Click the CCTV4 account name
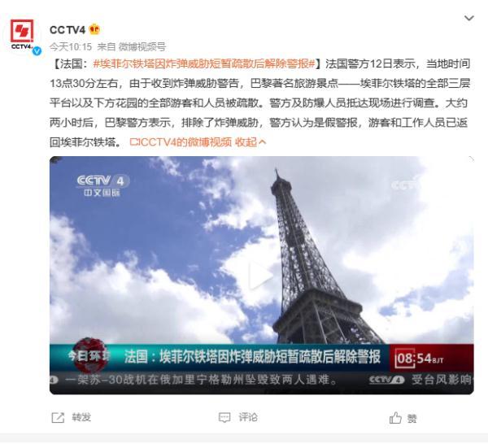The image size is (488, 448). tap(68, 30)
